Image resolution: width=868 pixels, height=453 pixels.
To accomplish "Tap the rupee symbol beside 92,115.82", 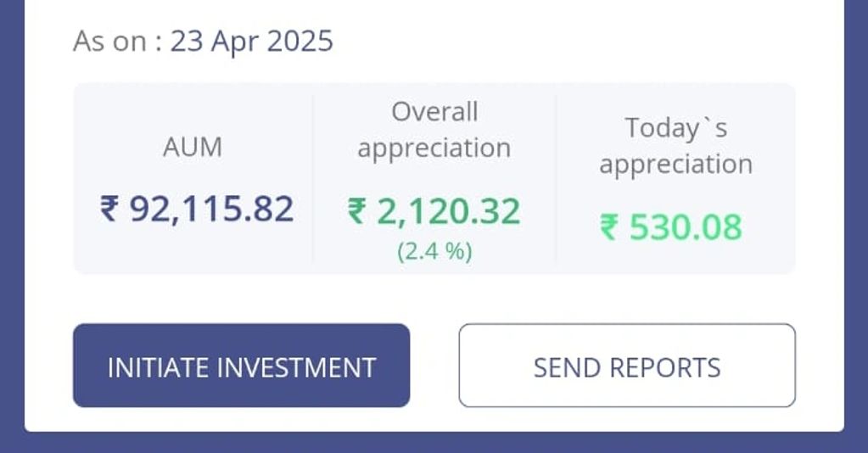I will [x=110, y=209].
